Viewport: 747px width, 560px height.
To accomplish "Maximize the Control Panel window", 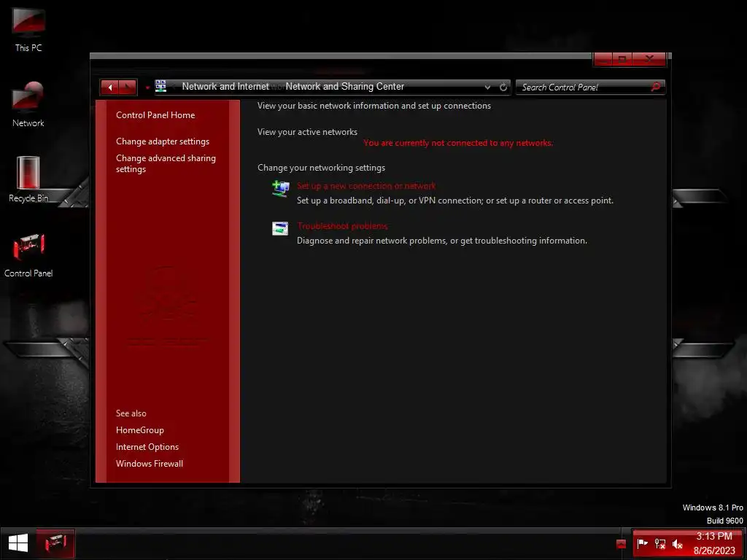I will pyautogui.click(x=622, y=59).
